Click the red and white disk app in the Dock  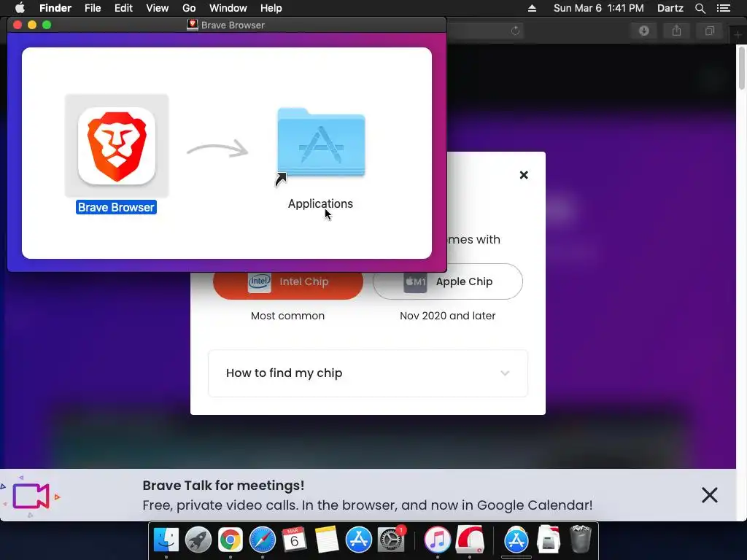[x=470, y=540]
